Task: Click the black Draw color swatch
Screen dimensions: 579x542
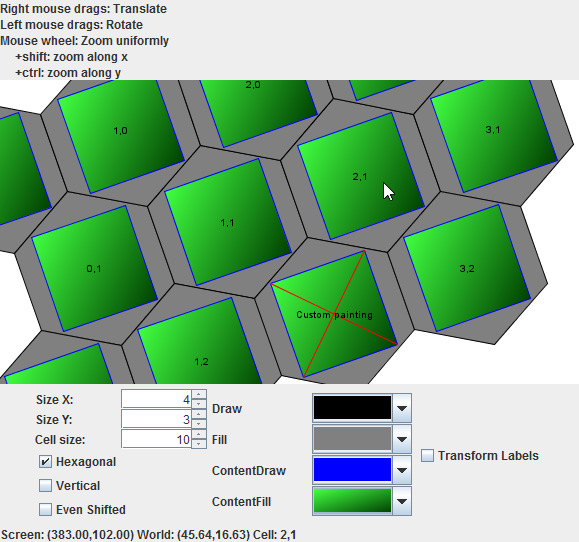Action: pos(352,408)
